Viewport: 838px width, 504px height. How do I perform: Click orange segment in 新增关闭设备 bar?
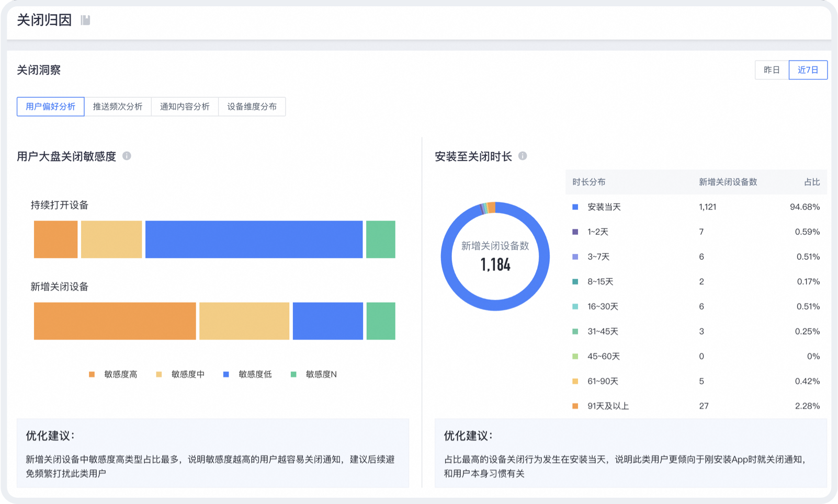pos(115,321)
